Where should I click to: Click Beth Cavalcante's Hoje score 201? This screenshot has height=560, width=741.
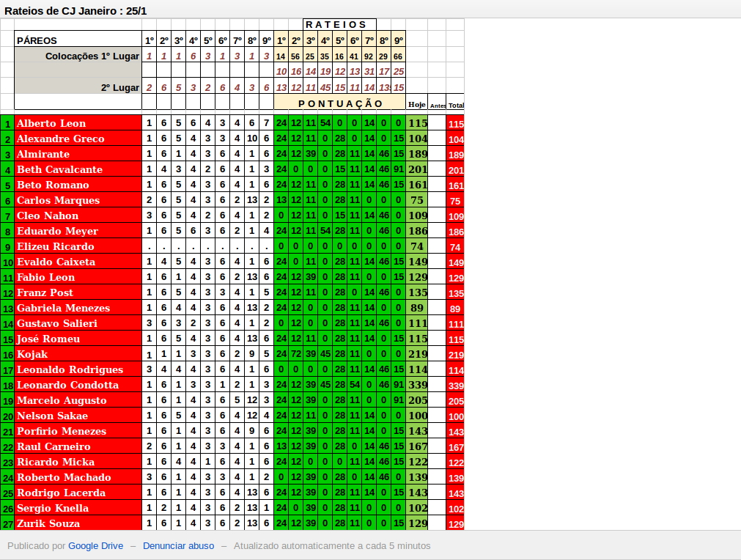(x=417, y=169)
